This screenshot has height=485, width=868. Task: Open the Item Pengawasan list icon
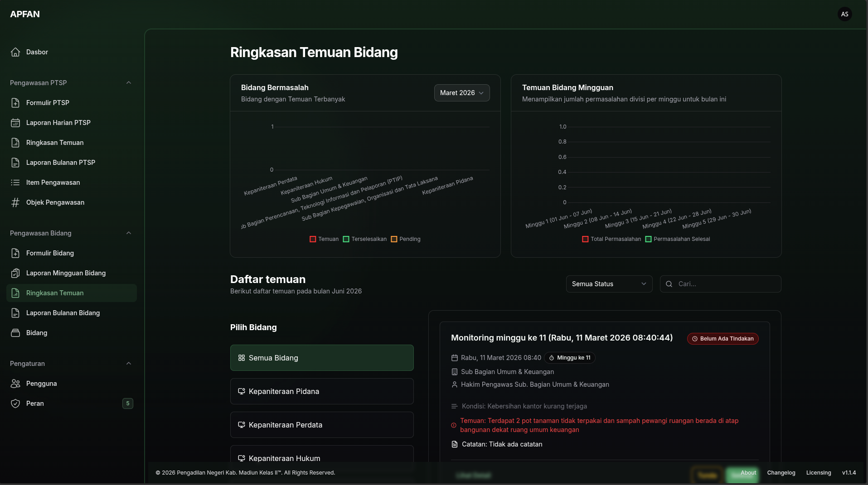[x=15, y=182]
